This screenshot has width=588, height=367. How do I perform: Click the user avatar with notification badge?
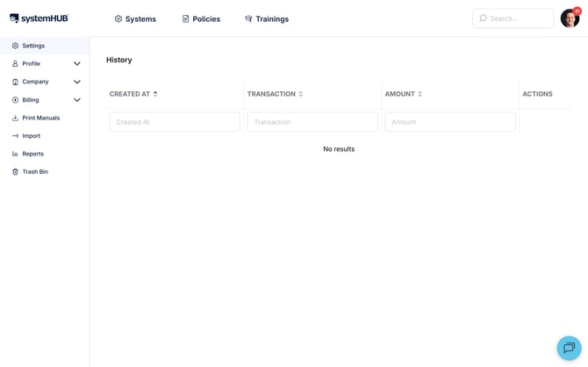570,18
